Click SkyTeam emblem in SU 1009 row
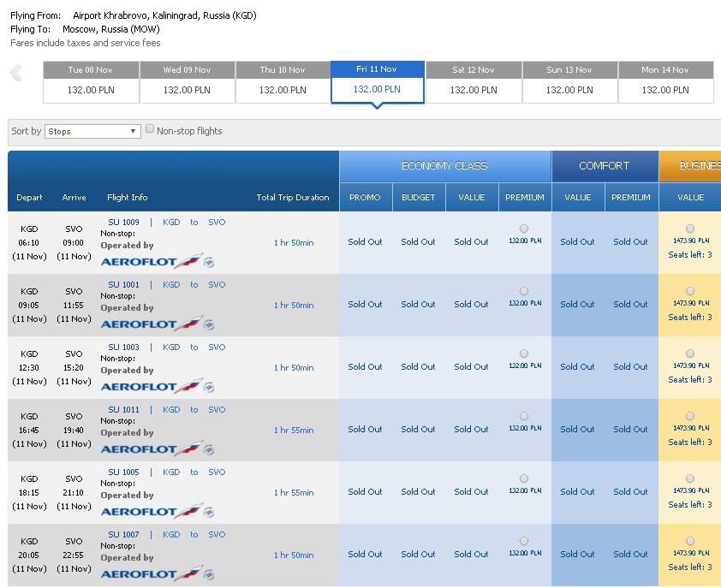The width and height of the screenshot is (721, 588). point(209,262)
